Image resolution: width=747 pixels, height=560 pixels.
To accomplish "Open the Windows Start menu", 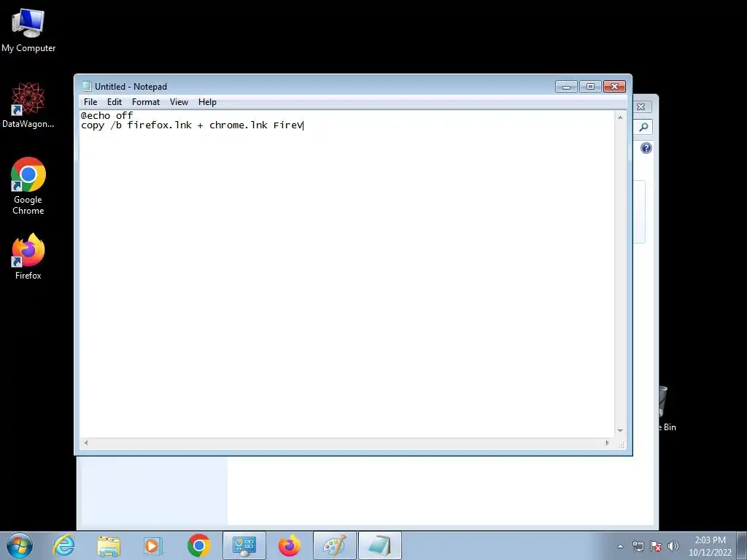I will point(20,545).
